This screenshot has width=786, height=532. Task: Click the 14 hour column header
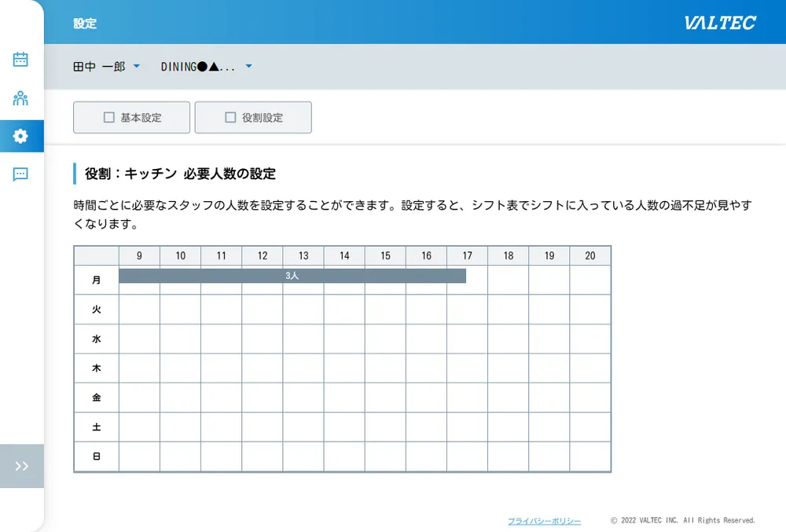(x=344, y=255)
